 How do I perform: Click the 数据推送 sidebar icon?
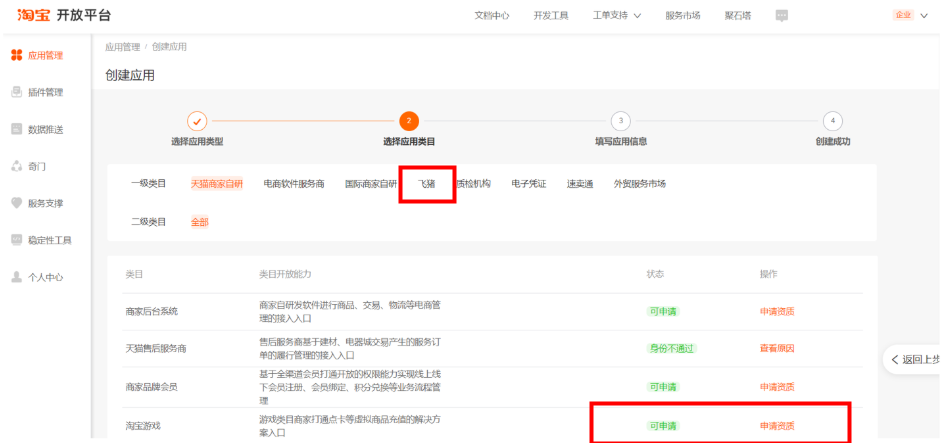pyautogui.click(x=17, y=129)
